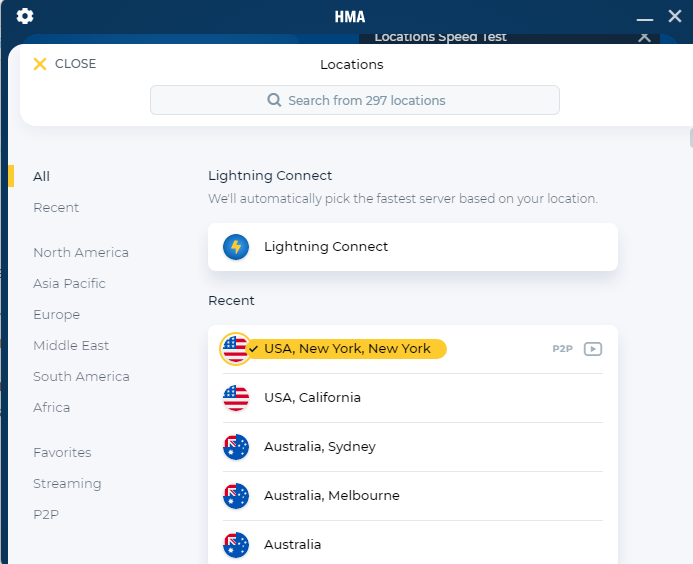Select the Lightning Connect option card
The height and width of the screenshot is (564, 693).
[413, 247]
